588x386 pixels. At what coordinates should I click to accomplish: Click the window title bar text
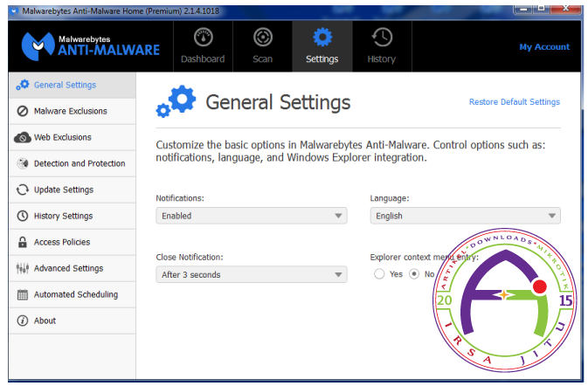pyautogui.click(x=121, y=11)
